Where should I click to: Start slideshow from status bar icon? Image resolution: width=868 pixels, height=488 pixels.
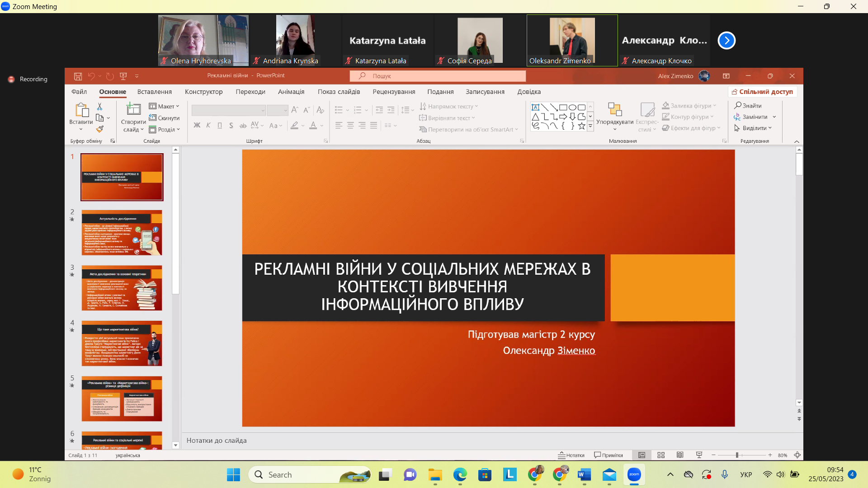coord(699,455)
